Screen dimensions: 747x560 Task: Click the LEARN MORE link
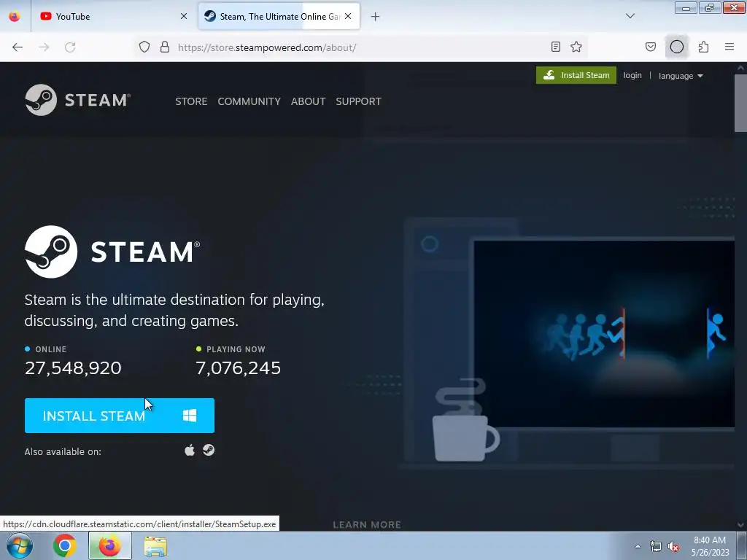pyautogui.click(x=367, y=525)
